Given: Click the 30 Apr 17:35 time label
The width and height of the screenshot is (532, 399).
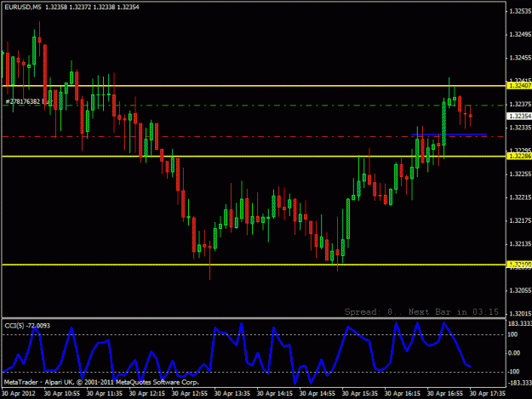Looking at the screenshot, I should pos(487,394).
